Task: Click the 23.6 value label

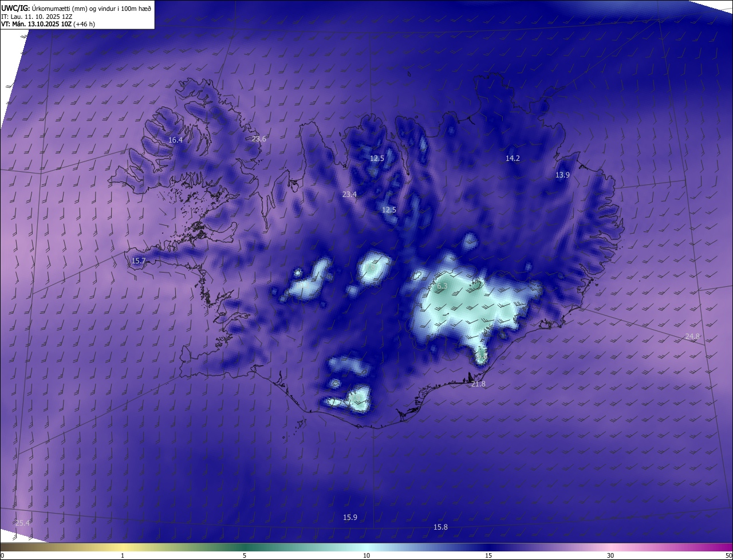Action: tap(259, 139)
